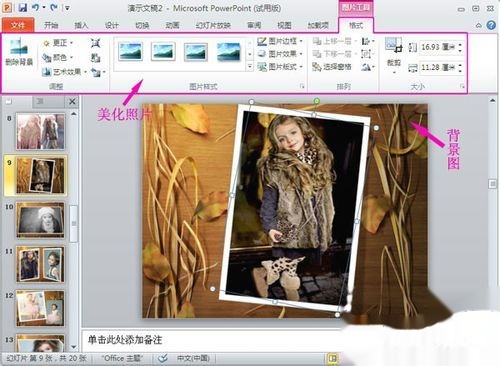Switch to the Outline tab in thumbnail pane

[x=40, y=101]
